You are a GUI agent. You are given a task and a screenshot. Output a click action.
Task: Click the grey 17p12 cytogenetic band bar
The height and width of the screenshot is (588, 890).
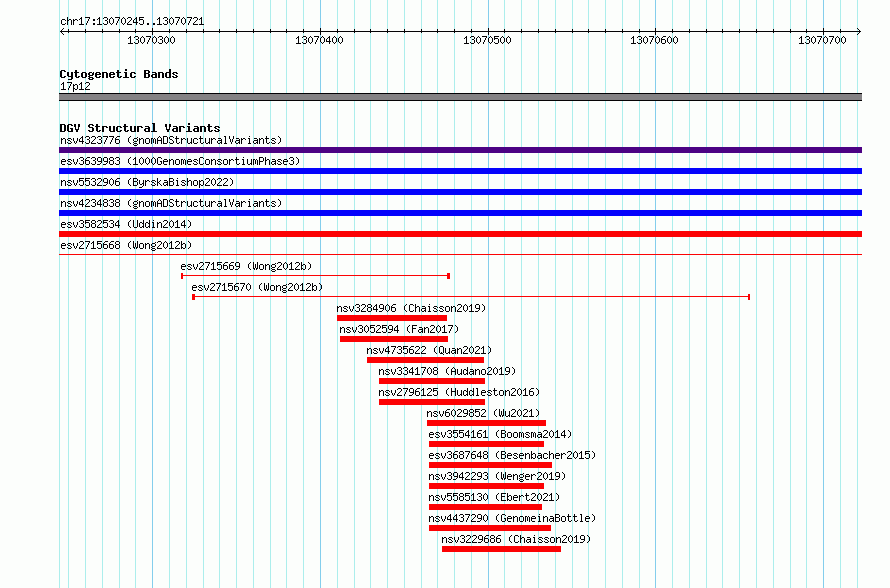click(x=460, y=97)
